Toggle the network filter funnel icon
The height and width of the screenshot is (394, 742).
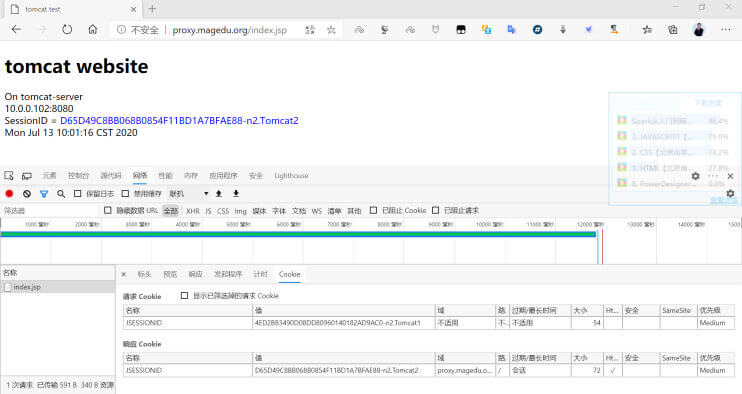coord(44,193)
